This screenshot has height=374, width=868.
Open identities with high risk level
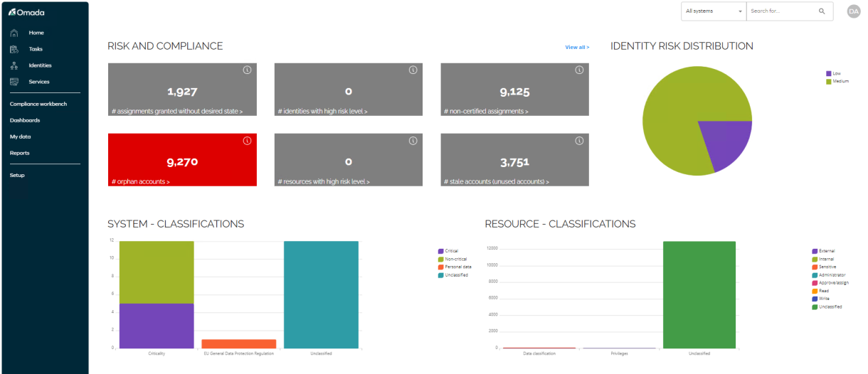(323, 112)
